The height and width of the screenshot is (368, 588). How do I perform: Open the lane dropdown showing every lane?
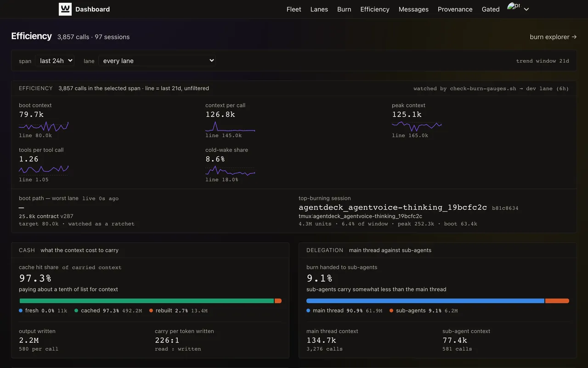157,61
